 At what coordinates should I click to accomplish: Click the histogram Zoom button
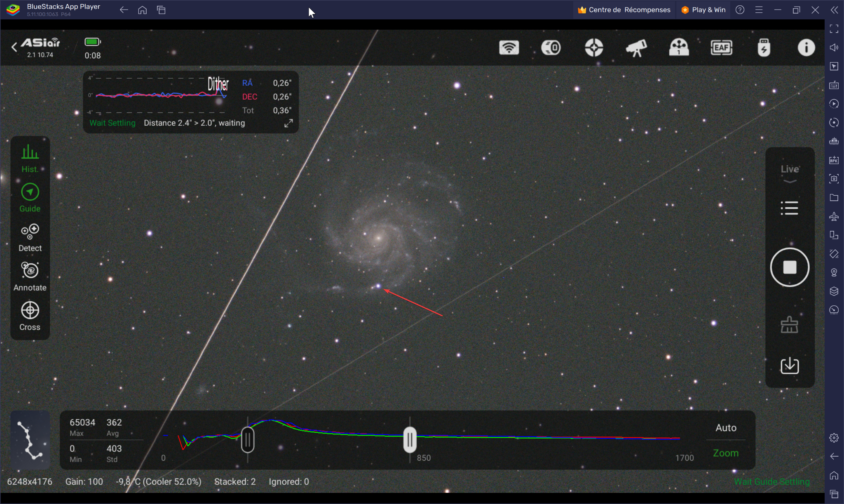point(726,453)
